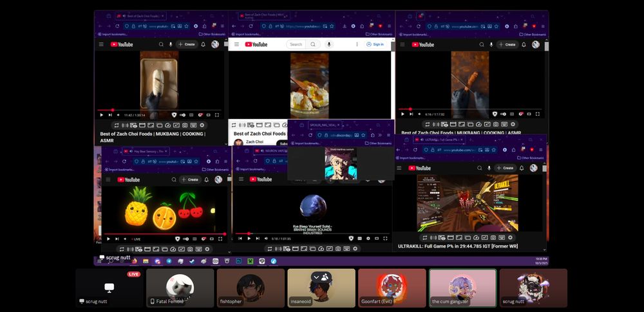Open YouTube guide menu in Hey Bear Sensory window
The width and height of the screenshot is (644, 312).
108,179
